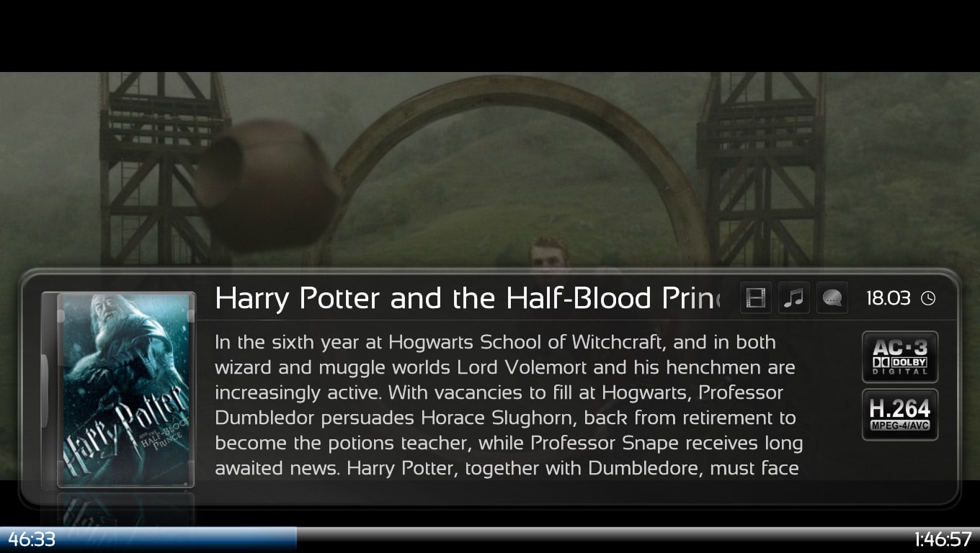Image resolution: width=980 pixels, height=553 pixels.
Task: Open subtitles via speech bubble icon
Action: pyautogui.click(x=832, y=297)
